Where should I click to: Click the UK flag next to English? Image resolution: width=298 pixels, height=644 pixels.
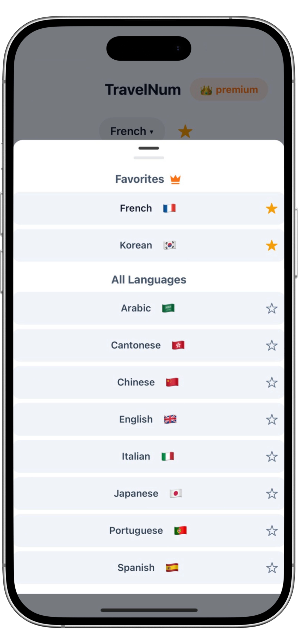pos(170,419)
